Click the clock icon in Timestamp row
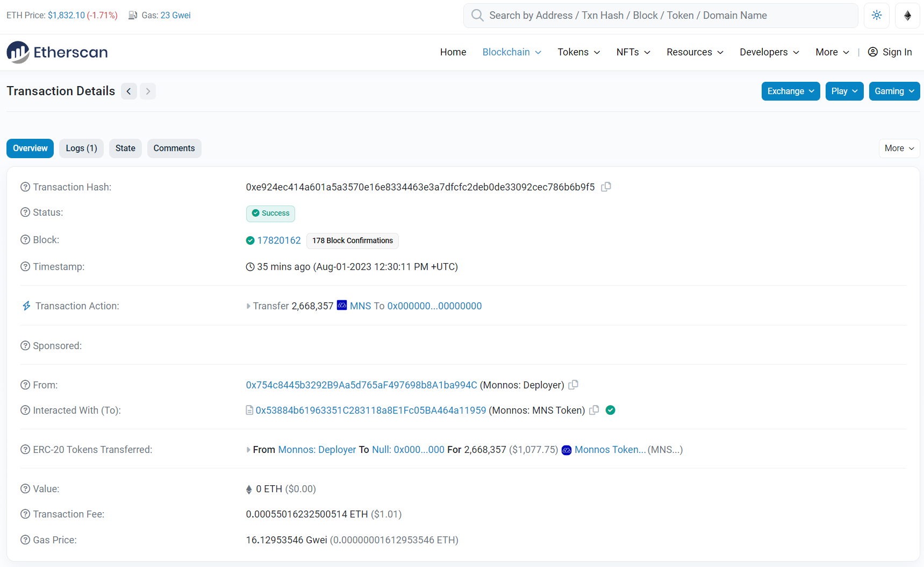The height and width of the screenshot is (567, 924). [250, 267]
